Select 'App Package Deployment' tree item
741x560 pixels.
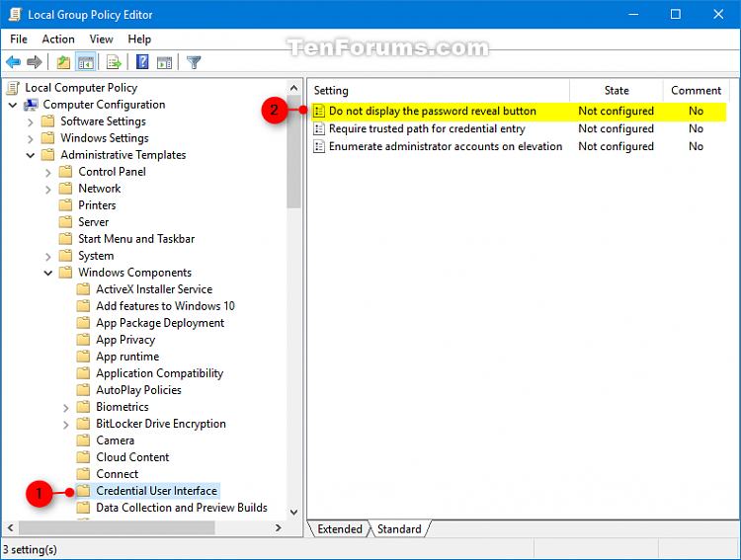(x=160, y=323)
